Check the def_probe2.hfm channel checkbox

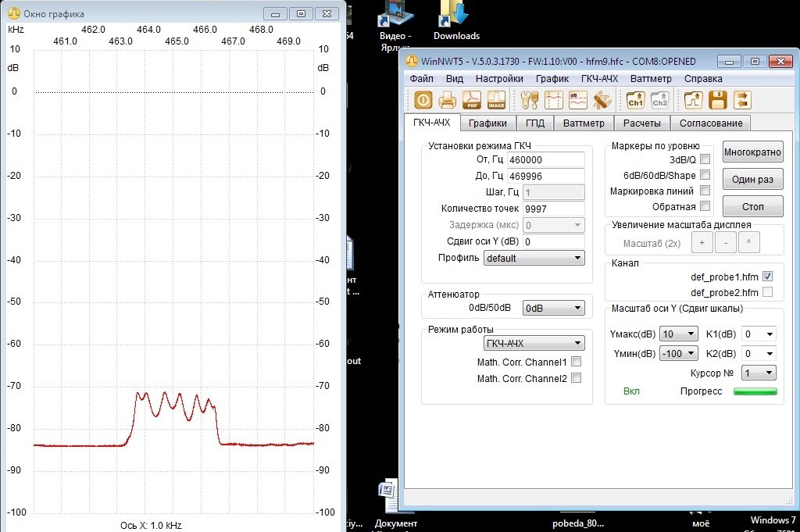pyautogui.click(x=767, y=292)
